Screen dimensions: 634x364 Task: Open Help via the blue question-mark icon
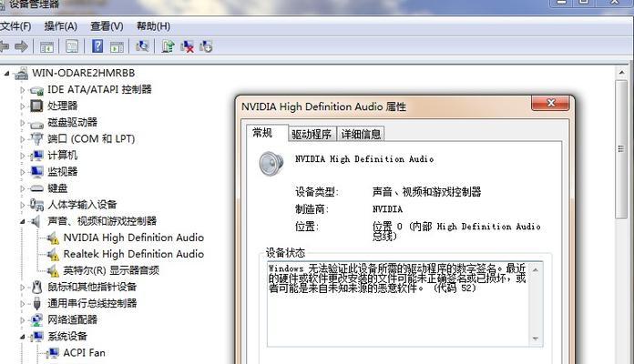tap(97, 46)
